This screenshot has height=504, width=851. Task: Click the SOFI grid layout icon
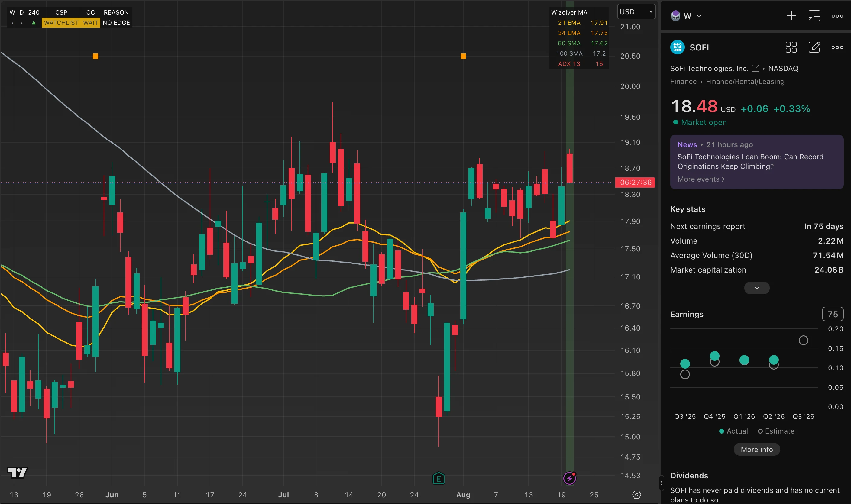click(x=791, y=47)
